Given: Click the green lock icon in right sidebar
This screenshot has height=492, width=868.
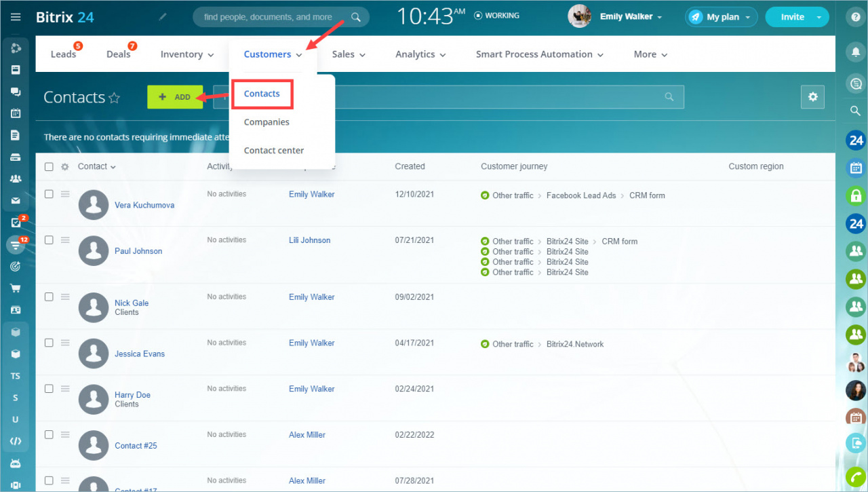Looking at the screenshot, I should coord(856,195).
